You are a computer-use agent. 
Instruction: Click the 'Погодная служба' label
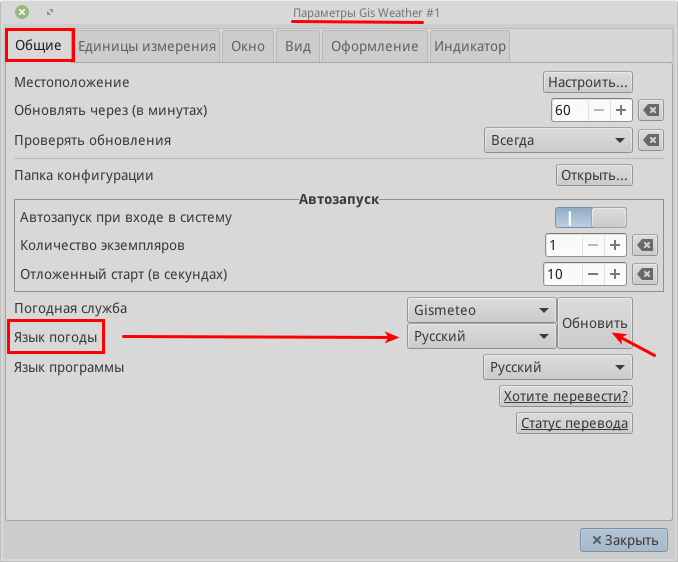tap(70, 309)
